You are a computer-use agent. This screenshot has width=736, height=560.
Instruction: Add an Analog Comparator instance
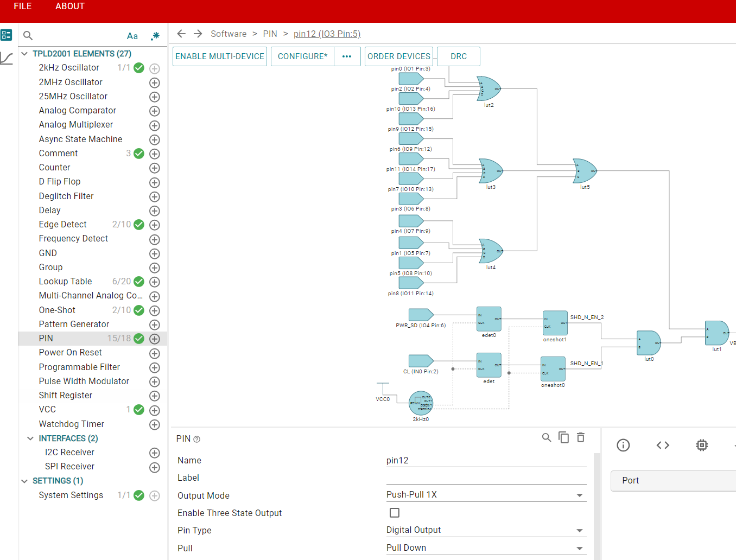pos(155,111)
